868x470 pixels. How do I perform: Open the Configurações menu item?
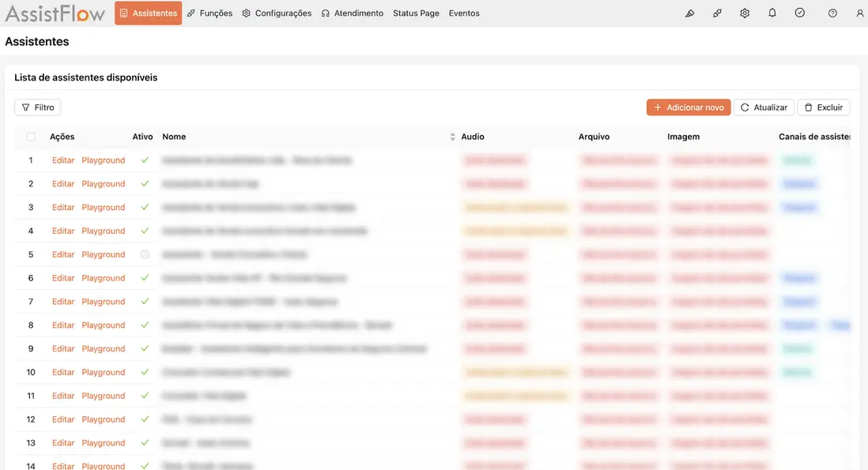[x=277, y=13]
